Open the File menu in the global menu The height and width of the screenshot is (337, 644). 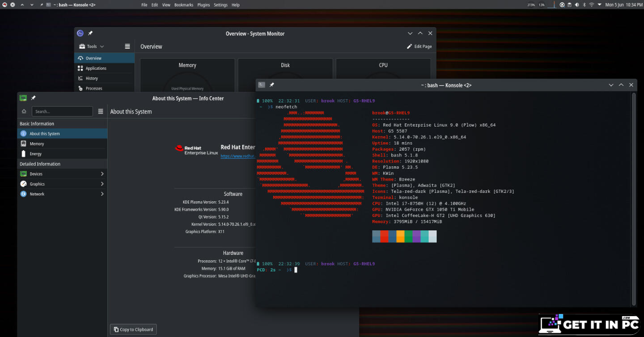coord(144,5)
